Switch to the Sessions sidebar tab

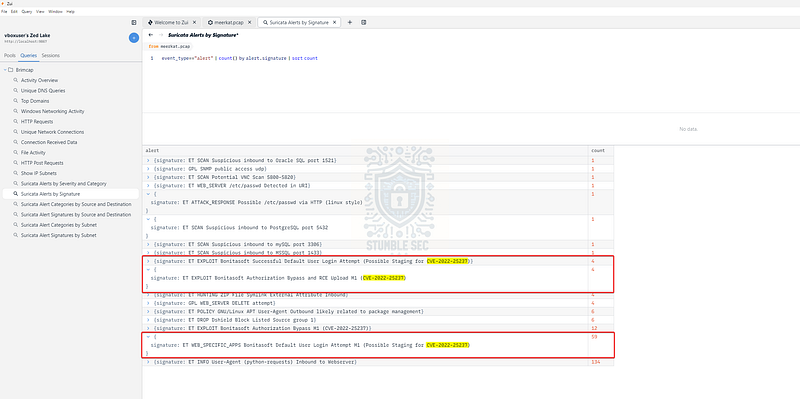(51, 55)
